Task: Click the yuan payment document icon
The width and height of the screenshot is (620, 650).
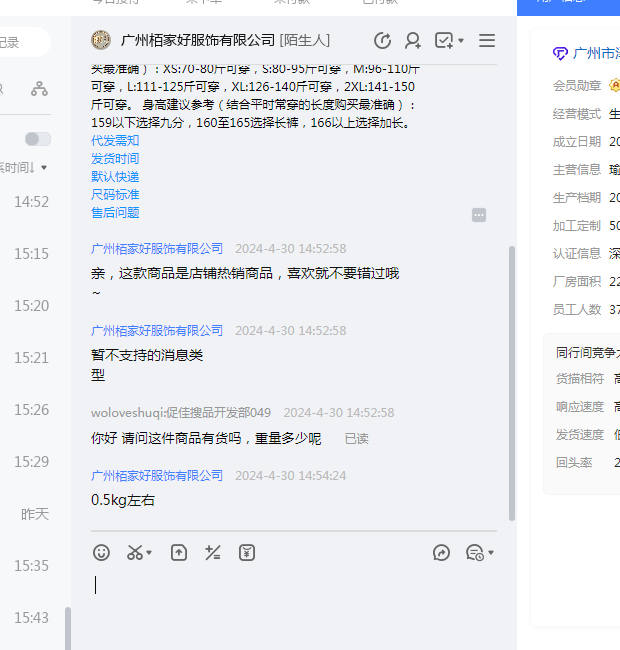Action: [247, 552]
